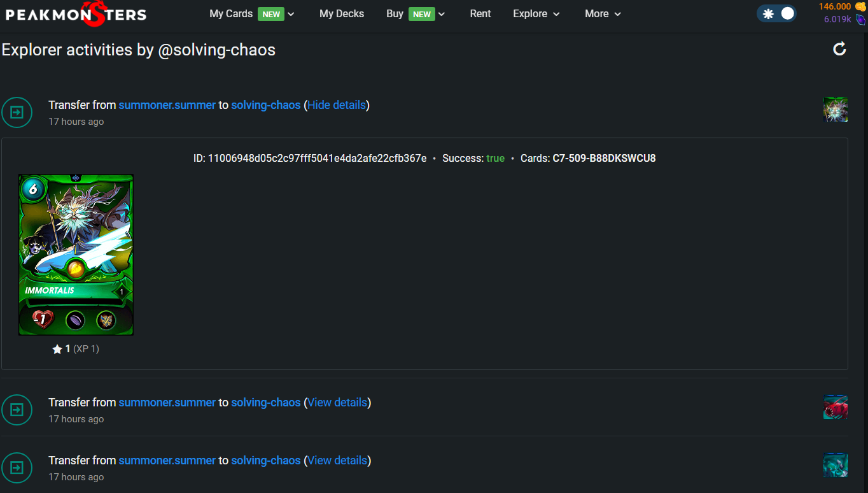View details of the second transfer

click(338, 403)
